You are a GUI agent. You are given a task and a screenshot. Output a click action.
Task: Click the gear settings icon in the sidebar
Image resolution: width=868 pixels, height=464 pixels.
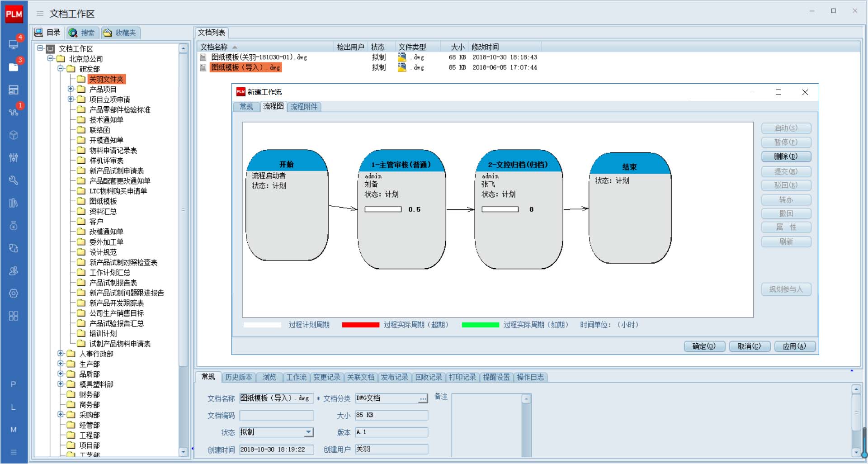14,293
